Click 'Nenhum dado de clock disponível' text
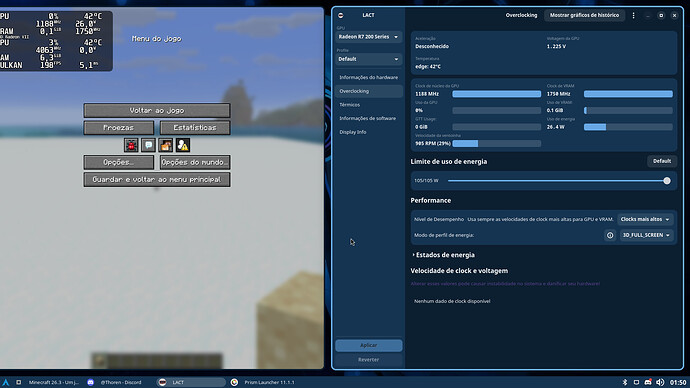This screenshot has height=388, width=690. point(452,301)
